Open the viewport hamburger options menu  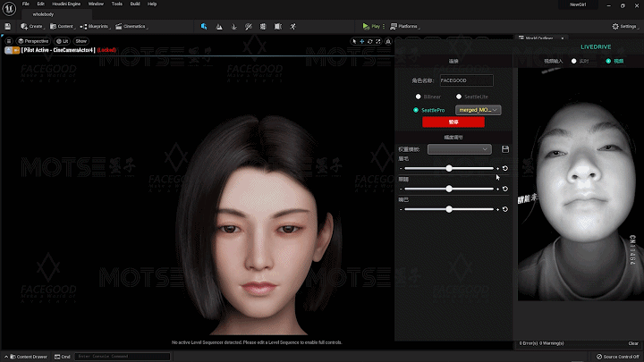pyautogui.click(x=9, y=41)
